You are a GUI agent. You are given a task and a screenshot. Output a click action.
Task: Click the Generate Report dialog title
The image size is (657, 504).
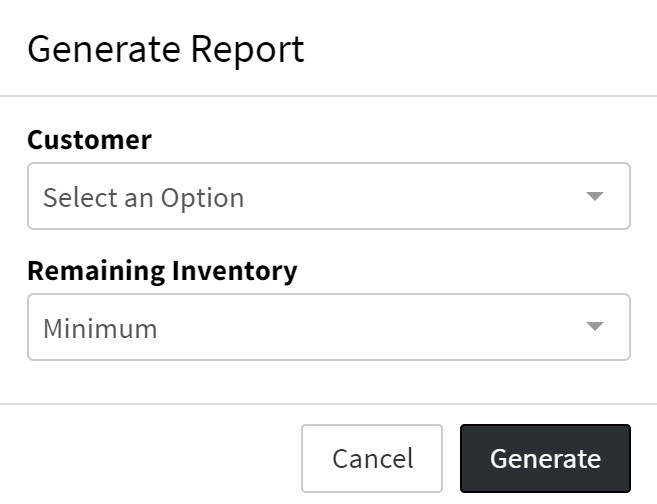click(x=165, y=49)
